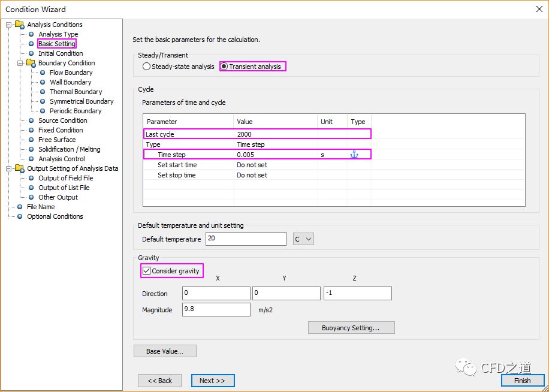Select the Transient analysis radio button
Viewport: 549px width, 392px height.
pos(224,67)
